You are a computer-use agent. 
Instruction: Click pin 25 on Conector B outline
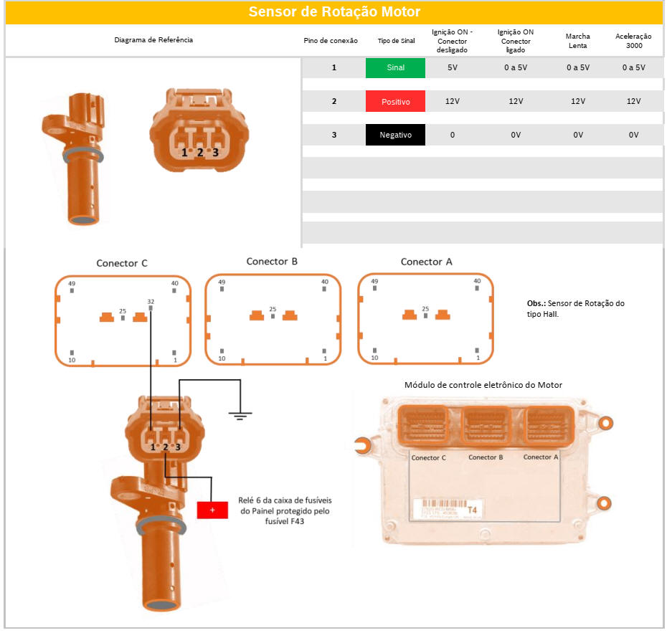273,315
